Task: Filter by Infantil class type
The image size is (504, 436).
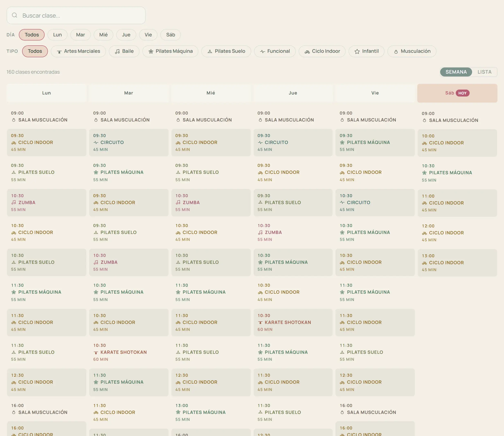Action: (x=367, y=51)
